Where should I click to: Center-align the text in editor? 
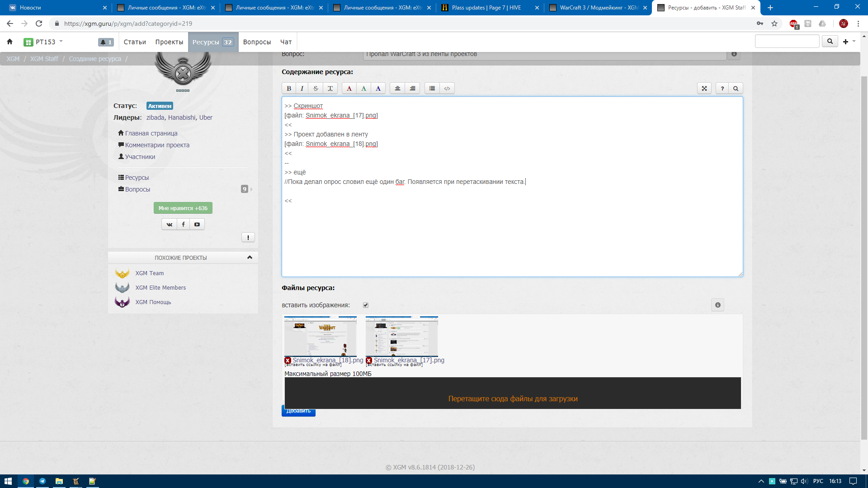pyautogui.click(x=397, y=89)
